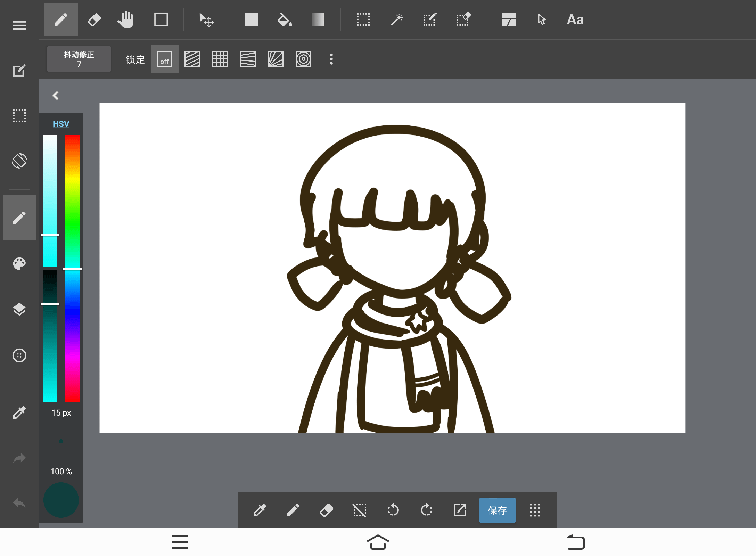
Task: Select the selection pen tool
Action: click(x=430, y=19)
